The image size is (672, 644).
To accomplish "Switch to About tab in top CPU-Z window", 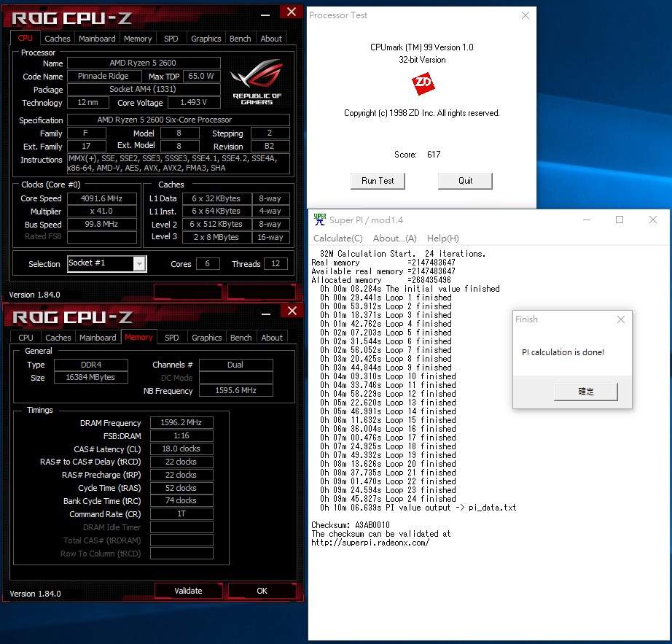I will click(271, 39).
